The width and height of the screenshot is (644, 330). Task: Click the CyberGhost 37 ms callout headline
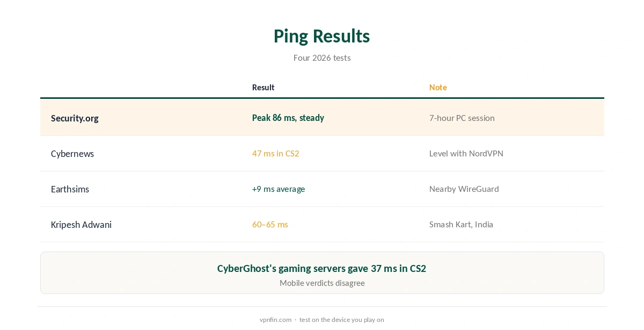tap(321, 268)
